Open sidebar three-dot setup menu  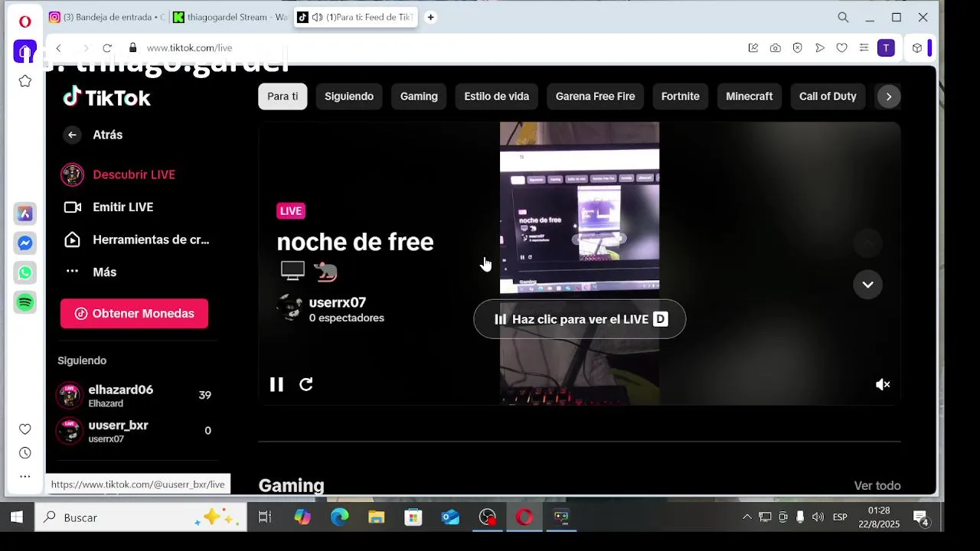tap(25, 476)
